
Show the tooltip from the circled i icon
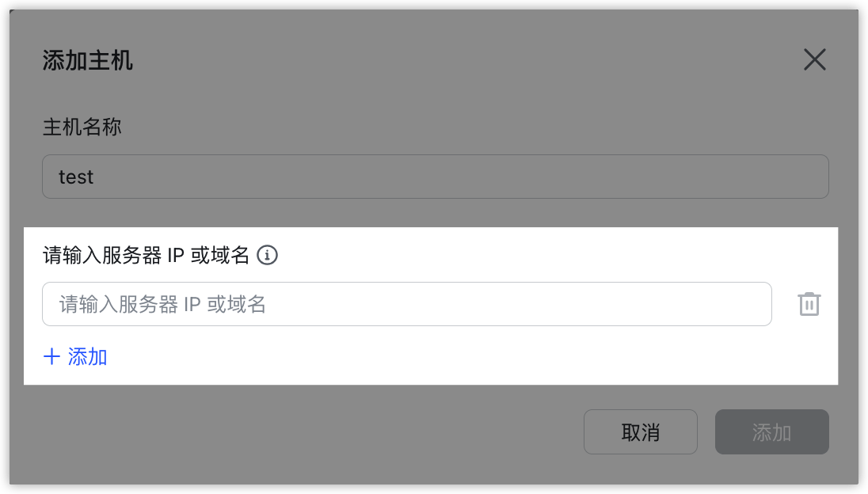[268, 256]
